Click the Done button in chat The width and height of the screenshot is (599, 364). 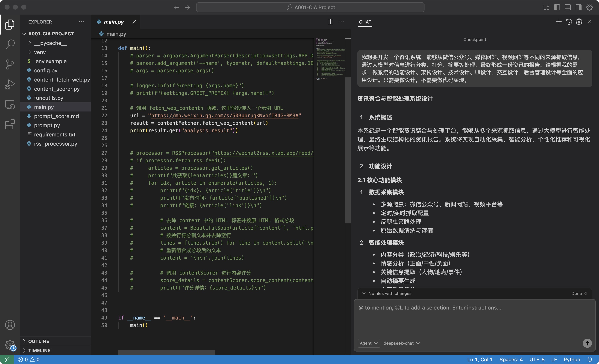[x=579, y=293]
